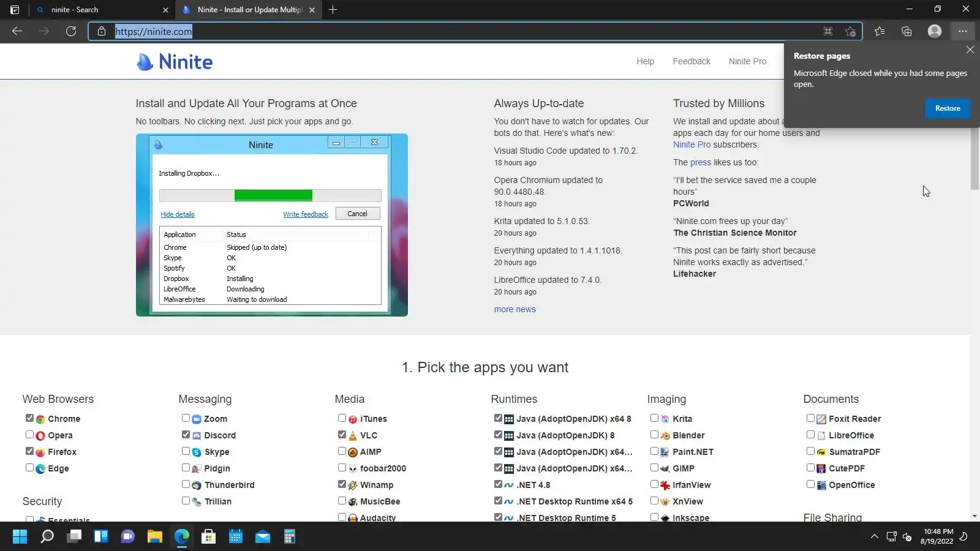Click the Edge icon on taskbar
Image resolution: width=980 pixels, height=551 pixels.
pos(181,537)
